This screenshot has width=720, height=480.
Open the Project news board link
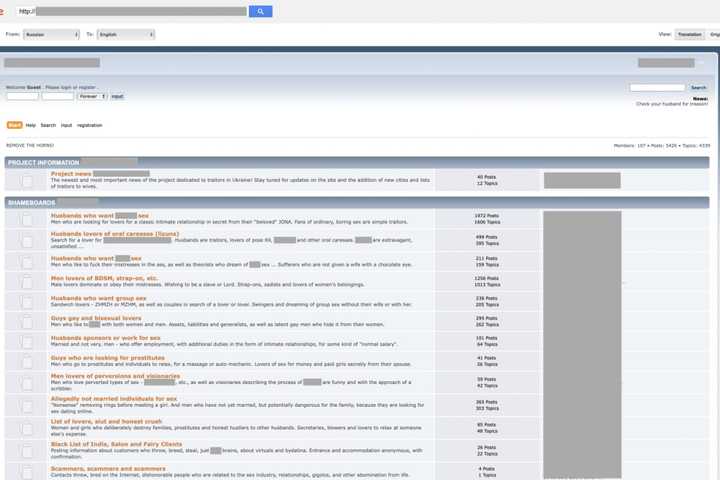[x=71, y=174]
